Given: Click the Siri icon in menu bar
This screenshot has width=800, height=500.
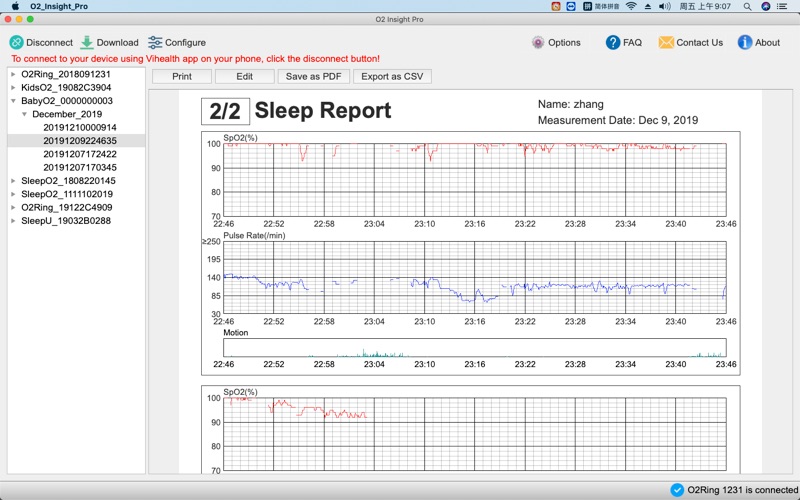Looking at the screenshot, I should tap(765, 6).
